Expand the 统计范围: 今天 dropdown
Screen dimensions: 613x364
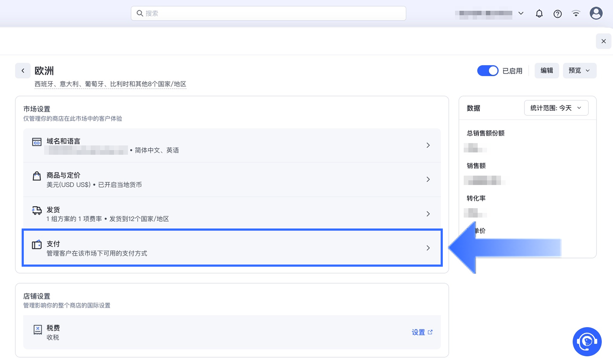point(556,108)
